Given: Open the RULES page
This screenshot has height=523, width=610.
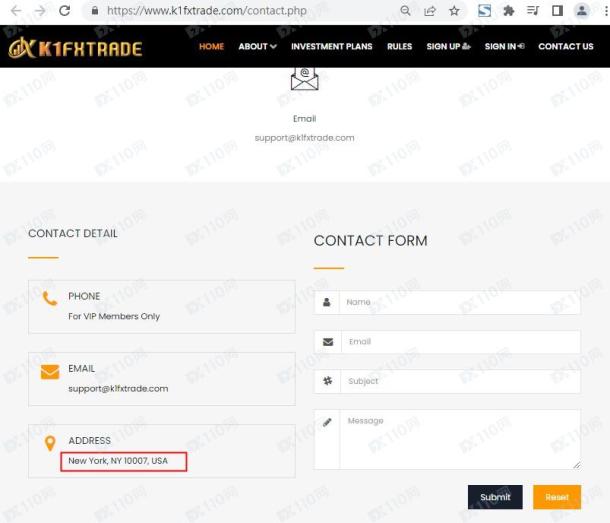Looking at the screenshot, I should pyautogui.click(x=399, y=47).
